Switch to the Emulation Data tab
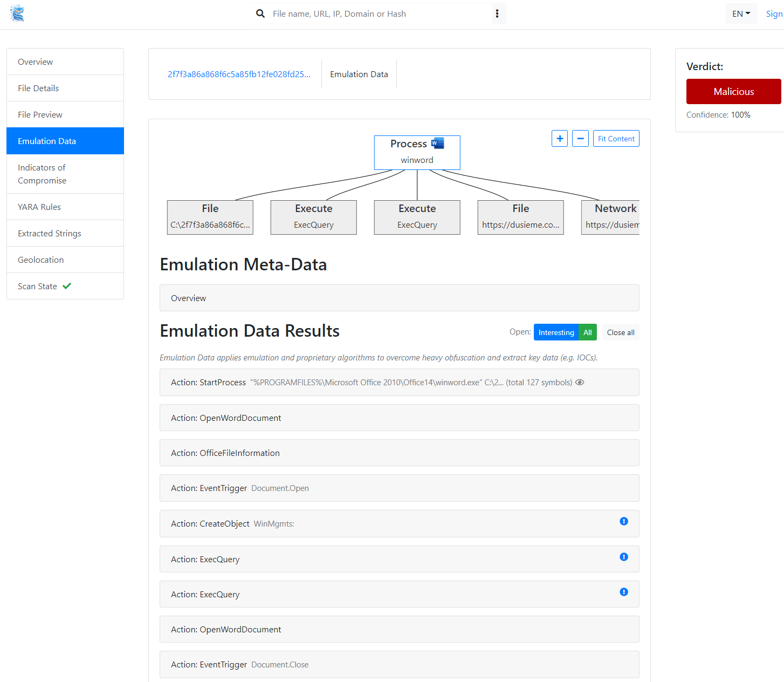 (359, 74)
